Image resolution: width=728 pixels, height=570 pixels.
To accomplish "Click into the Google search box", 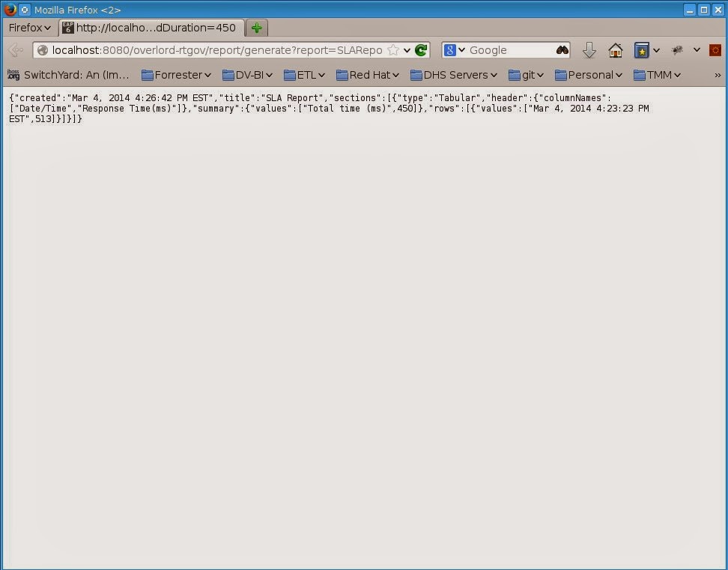I will point(511,50).
